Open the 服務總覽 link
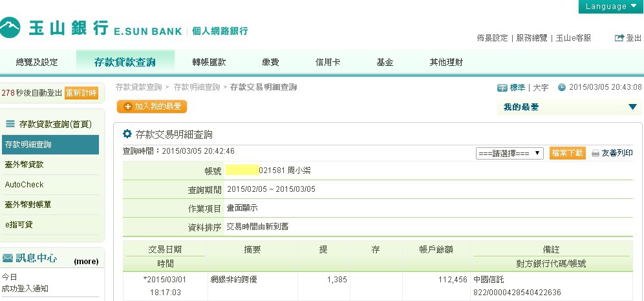Screen dimensions: 644x301 click(x=531, y=38)
